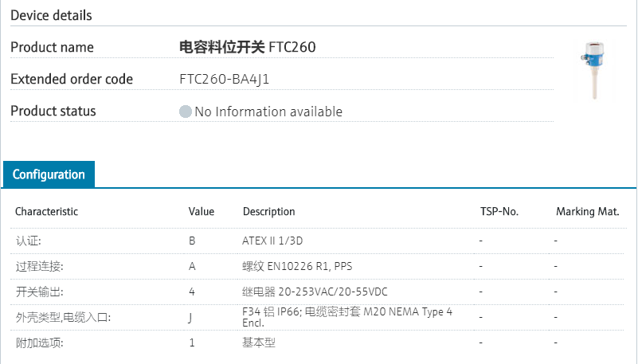Select the 附加选项 characteristic row
The width and height of the screenshot is (638, 364).
coord(39,343)
